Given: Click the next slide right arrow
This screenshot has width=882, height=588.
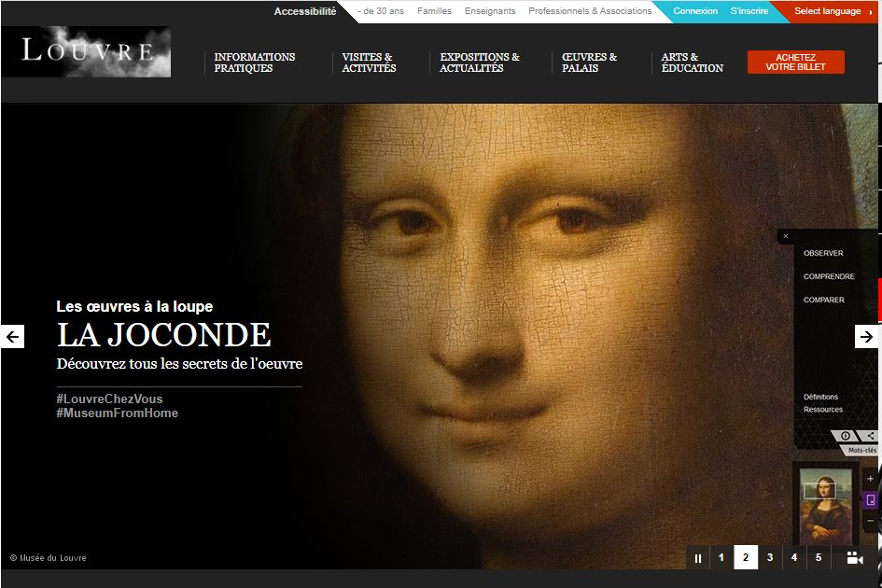Looking at the screenshot, I should tap(866, 337).
